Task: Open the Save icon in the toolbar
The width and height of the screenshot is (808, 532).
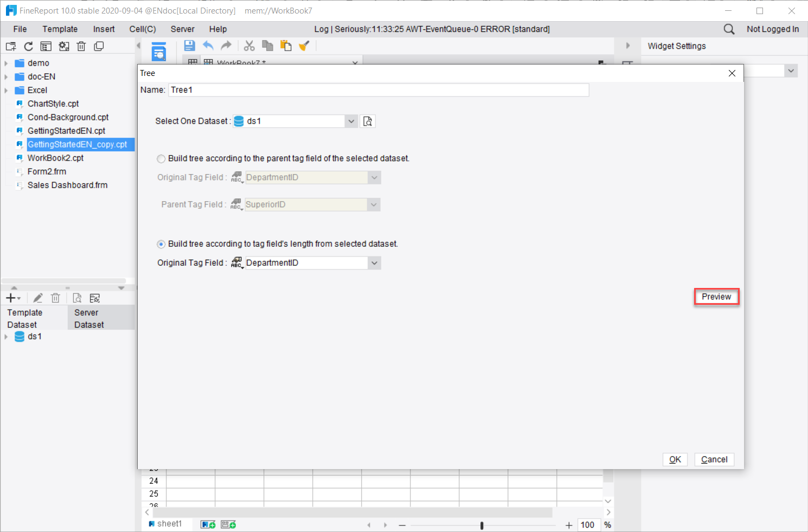Action: pyautogui.click(x=189, y=46)
